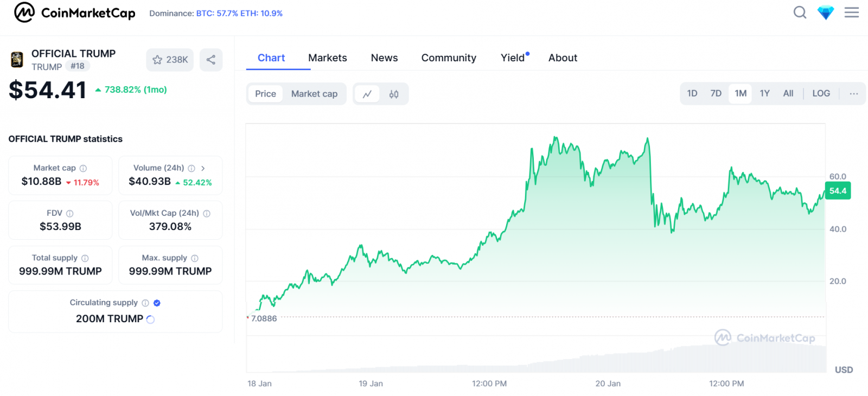The image size is (868, 396).
Task: Select the 7D time range
Action: click(x=716, y=93)
